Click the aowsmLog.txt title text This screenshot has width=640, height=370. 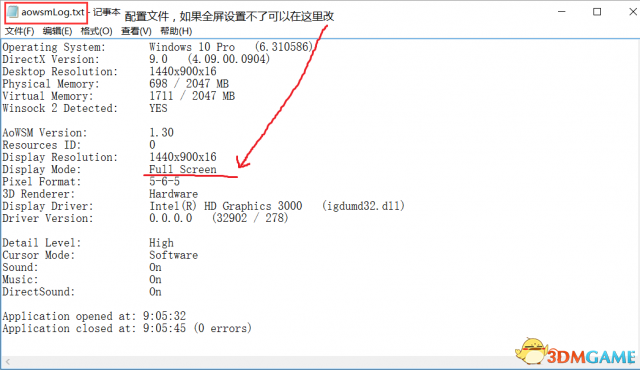point(53,12)
